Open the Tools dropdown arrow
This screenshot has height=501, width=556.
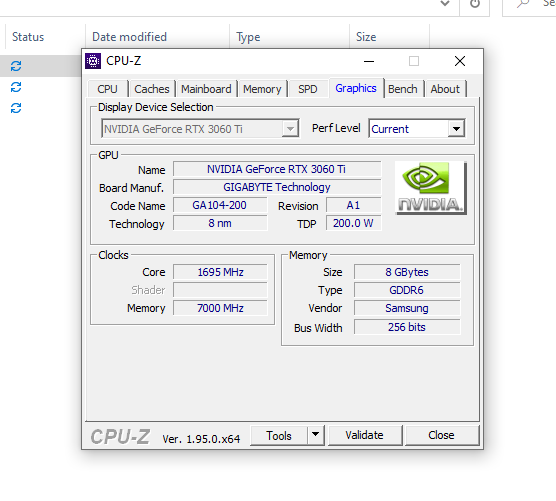coord(315,435)
